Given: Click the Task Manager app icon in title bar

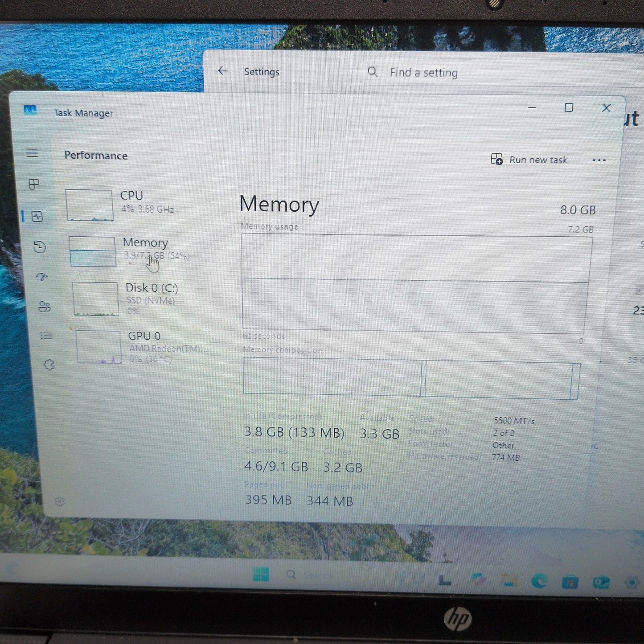Looking at the screenshot, I should coord(30,110).
